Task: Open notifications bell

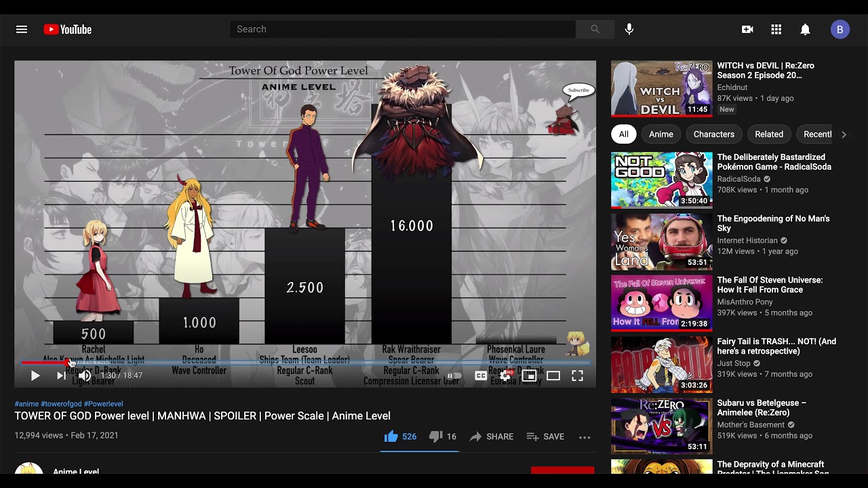Action: click(805, 29)
